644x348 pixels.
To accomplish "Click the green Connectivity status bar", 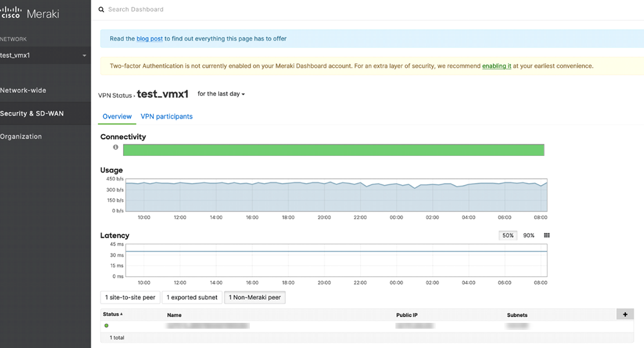I will 334,150.
